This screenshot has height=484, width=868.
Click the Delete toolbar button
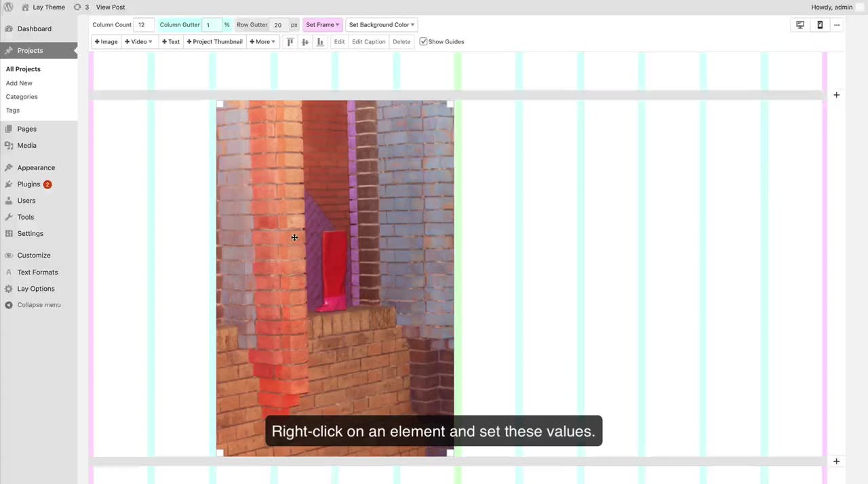[401, 41]
